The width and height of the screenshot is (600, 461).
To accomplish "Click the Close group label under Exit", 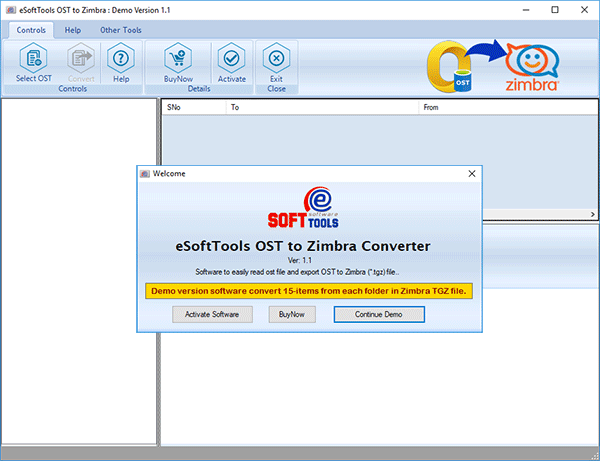I will 276,89.
